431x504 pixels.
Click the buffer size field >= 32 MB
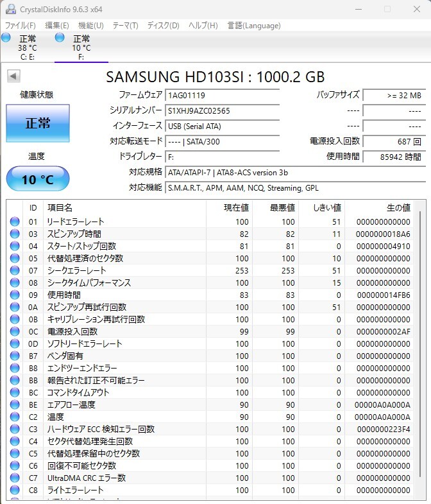point(394,96)
